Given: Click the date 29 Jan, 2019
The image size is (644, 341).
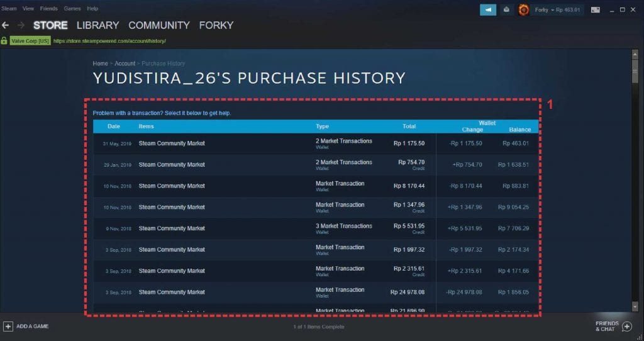Looking at the screenshot, I should click(x=118, y=165).
